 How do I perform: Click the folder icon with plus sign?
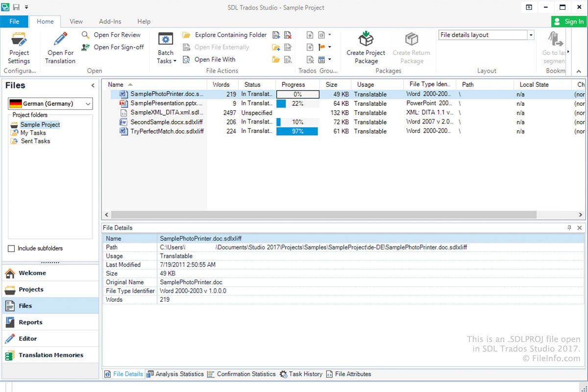(x=276, y=47)
